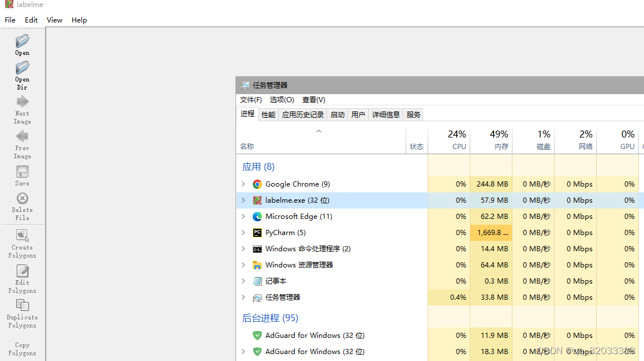Image resolution: width=644 pixels, height=361 pixels.
Task: Expand the Microsoft Edge process group
Action: click(243, 216)
